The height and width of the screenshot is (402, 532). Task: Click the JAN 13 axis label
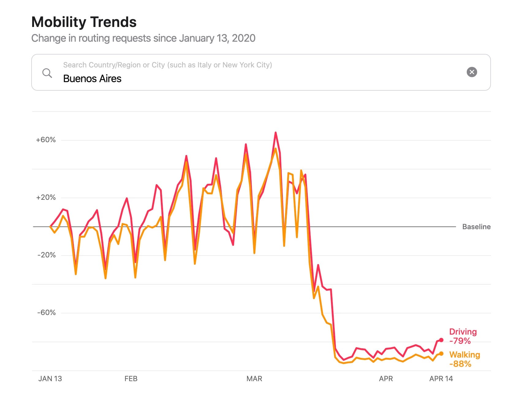50,379
